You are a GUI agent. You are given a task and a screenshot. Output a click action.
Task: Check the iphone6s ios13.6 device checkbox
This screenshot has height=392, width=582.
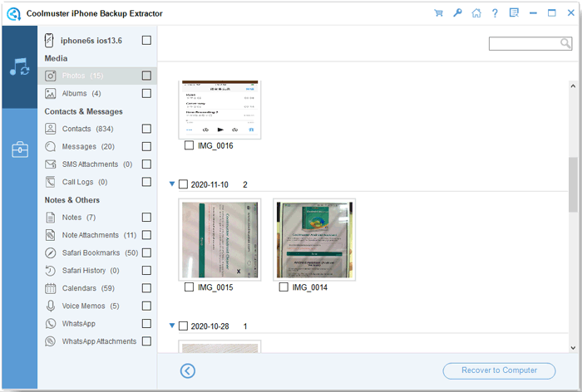click(x=146, y=40)
